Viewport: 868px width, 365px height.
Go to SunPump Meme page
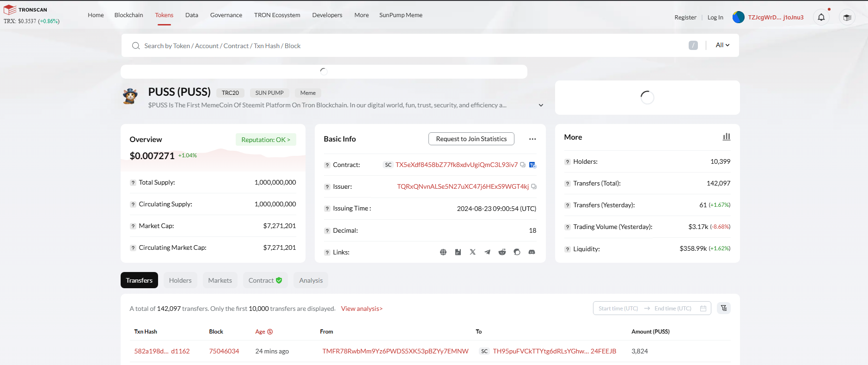point(401,15)
